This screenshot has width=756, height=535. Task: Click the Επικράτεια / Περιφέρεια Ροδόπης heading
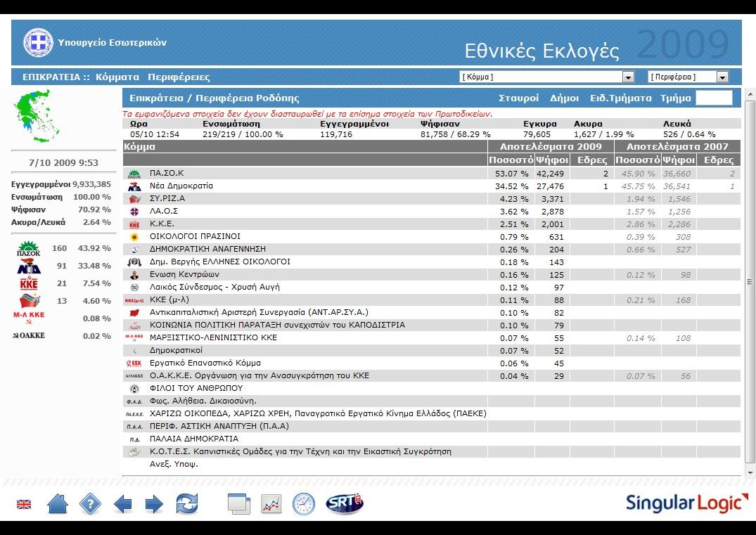(214, 98)
